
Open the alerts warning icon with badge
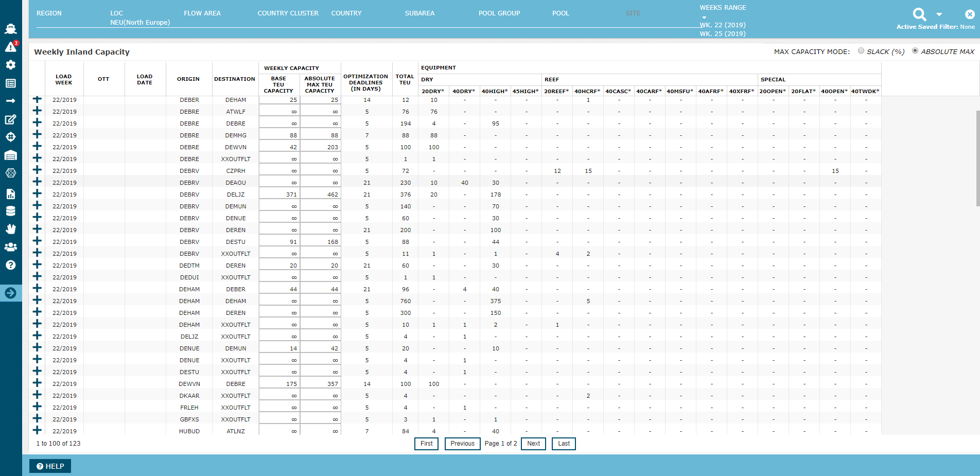pos(11,47)
